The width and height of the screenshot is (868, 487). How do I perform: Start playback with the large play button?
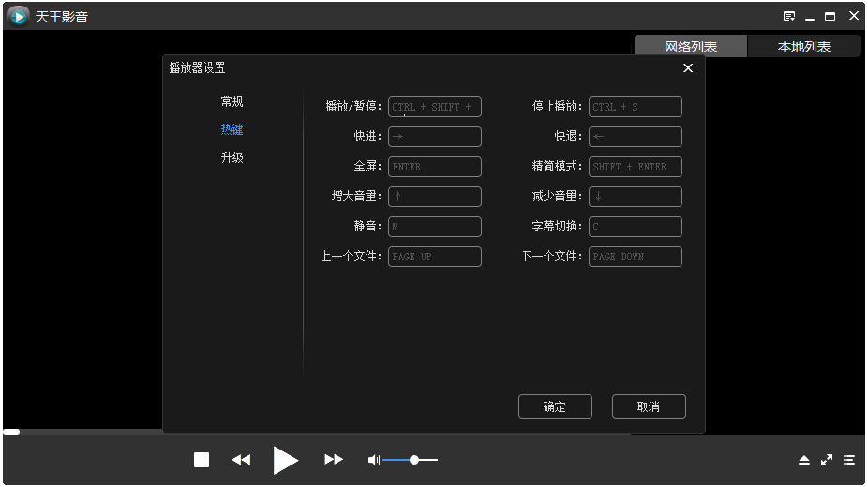pos(285,461)
